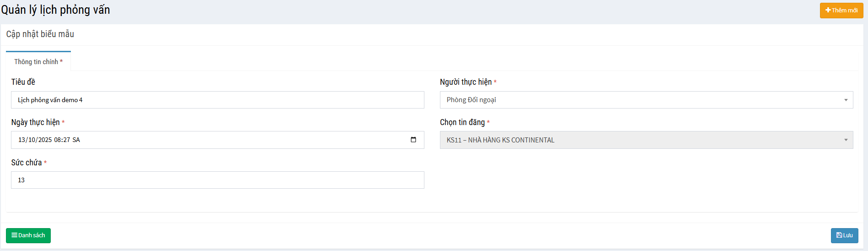Select the year 2025 in date field

45,140
